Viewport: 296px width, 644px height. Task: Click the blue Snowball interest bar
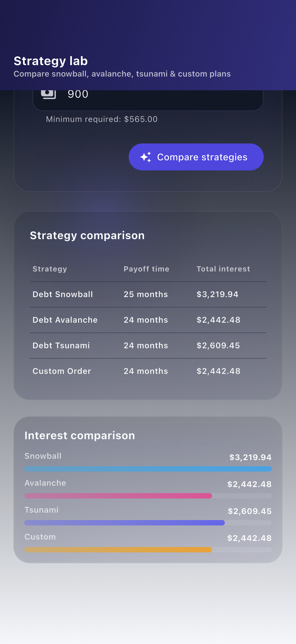coord(148,469)
